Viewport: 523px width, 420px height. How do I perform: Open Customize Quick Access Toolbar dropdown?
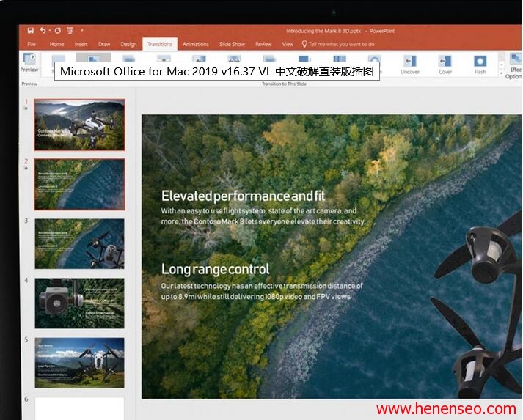point(82,31)
